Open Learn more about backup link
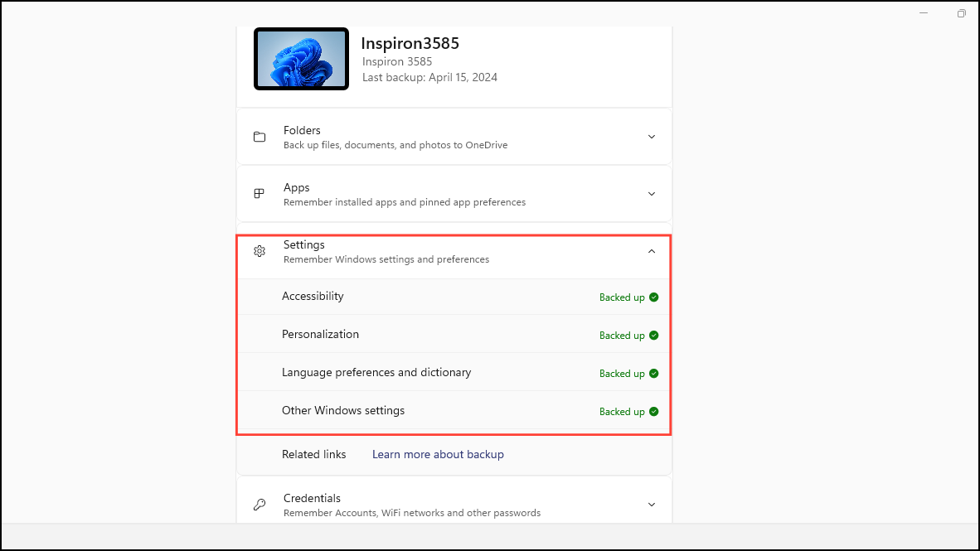This screenshot has width=980, height=551. click(438, 454)
